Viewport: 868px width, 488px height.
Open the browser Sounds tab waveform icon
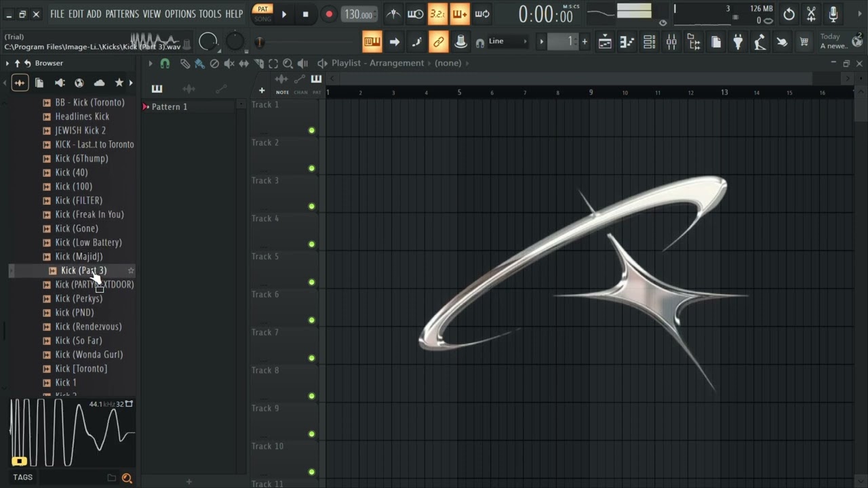click(x=19, y=83)
